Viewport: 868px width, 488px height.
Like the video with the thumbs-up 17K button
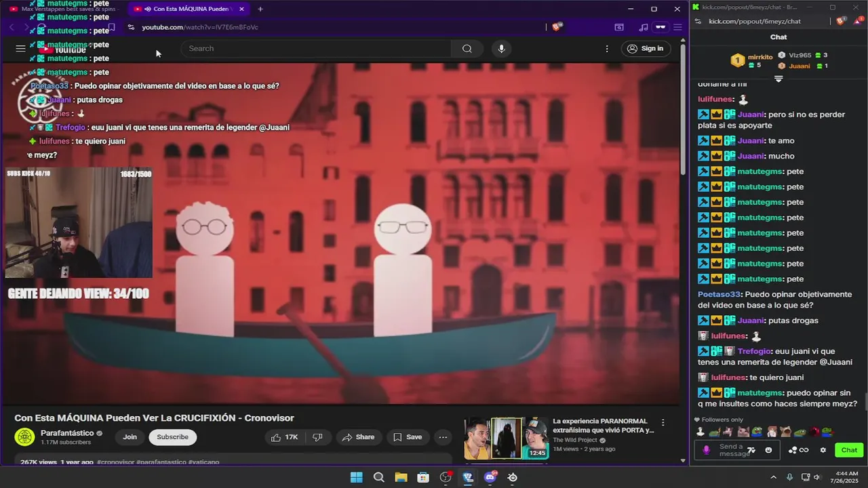coord(284,437)
